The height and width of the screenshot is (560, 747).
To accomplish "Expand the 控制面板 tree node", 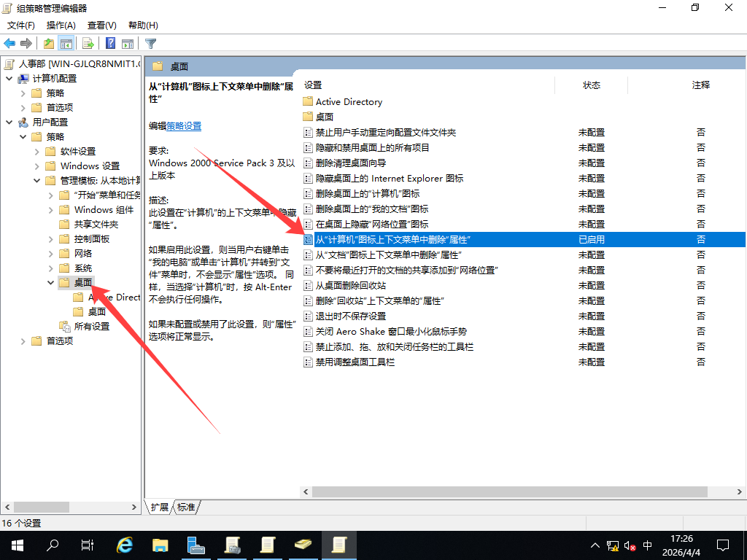I will [50, 239].
